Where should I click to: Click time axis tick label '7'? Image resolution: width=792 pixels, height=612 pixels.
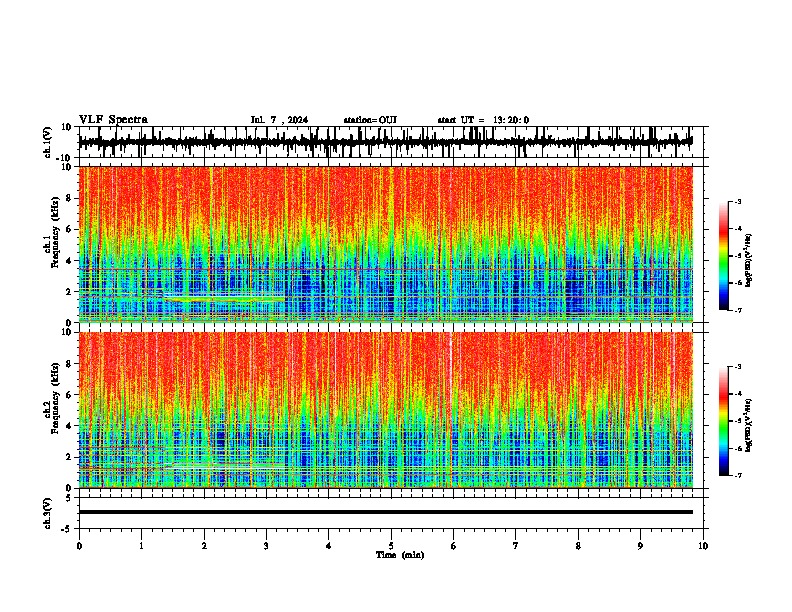click(516, 546)
